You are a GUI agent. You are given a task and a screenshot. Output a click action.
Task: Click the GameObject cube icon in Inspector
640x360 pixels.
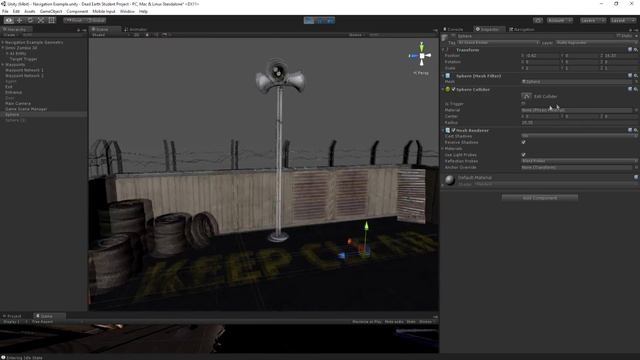coord(445,38)
